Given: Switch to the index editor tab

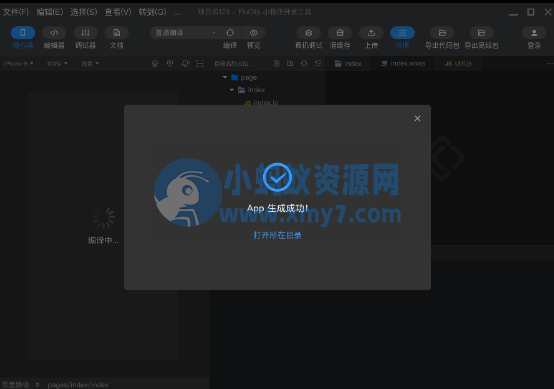Looking at the screenshot, I should 348,64.
